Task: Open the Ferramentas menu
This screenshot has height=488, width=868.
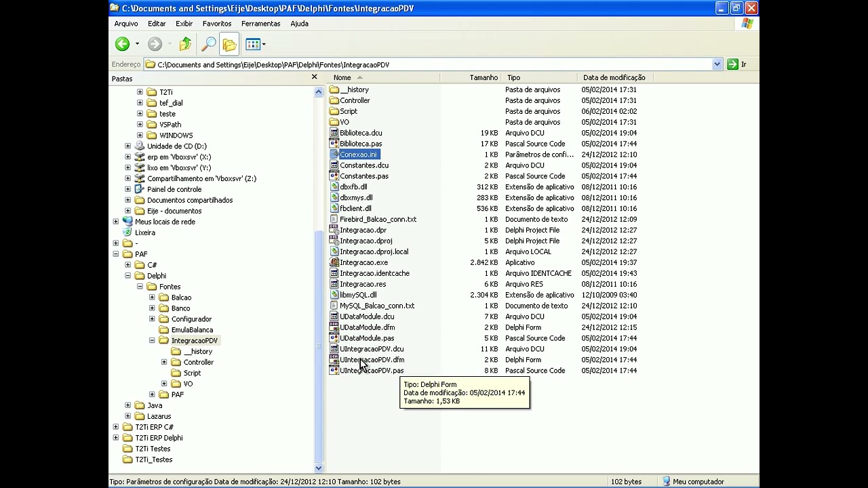Action: (260, 24)
